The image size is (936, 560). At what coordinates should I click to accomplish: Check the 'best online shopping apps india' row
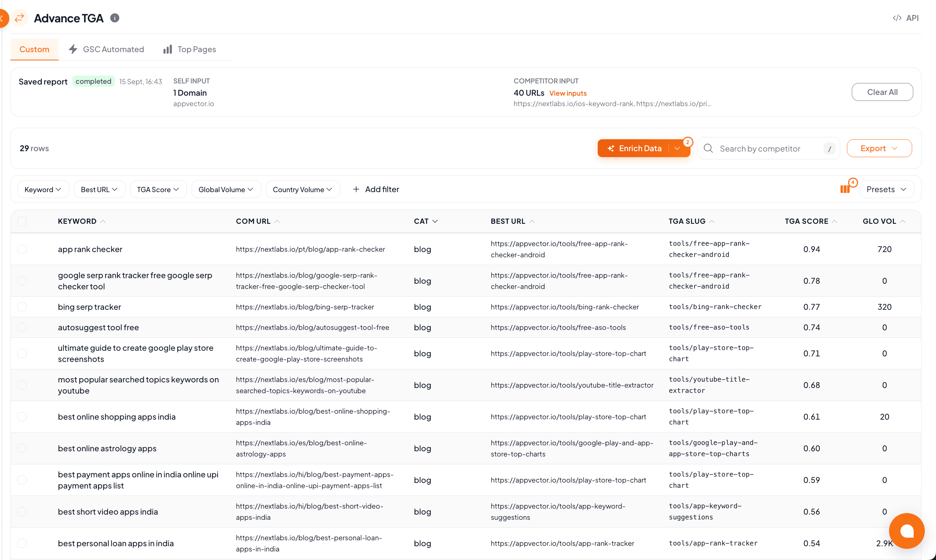click(x=22, y=417)
